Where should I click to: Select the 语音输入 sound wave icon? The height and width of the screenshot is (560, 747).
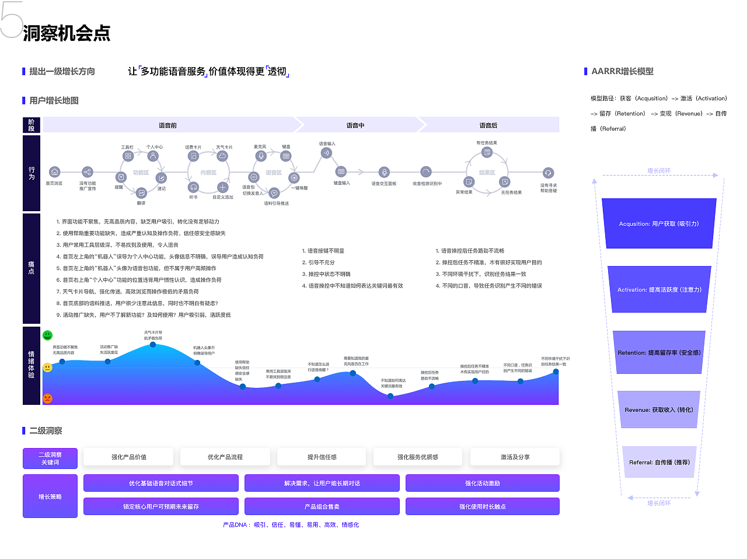326,153
